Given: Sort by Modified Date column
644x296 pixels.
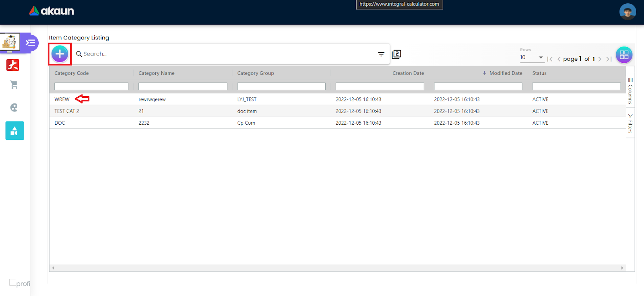Looking at the screenshot, I should 506,73.
